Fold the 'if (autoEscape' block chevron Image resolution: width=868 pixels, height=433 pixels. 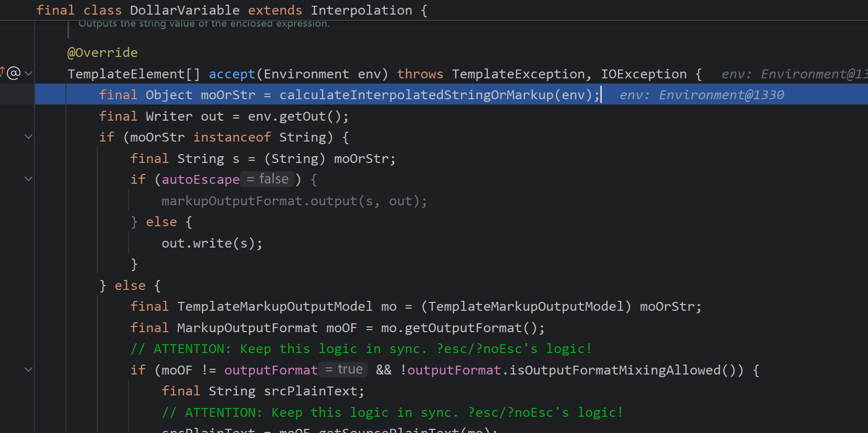pyautogui.click(x=29, y=179)
